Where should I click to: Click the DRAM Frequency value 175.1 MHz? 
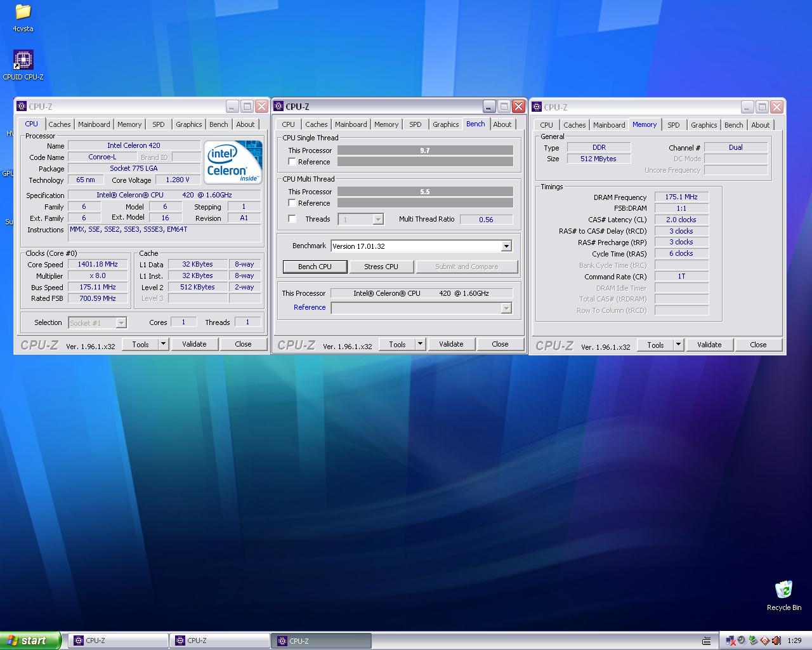point(681,197)
